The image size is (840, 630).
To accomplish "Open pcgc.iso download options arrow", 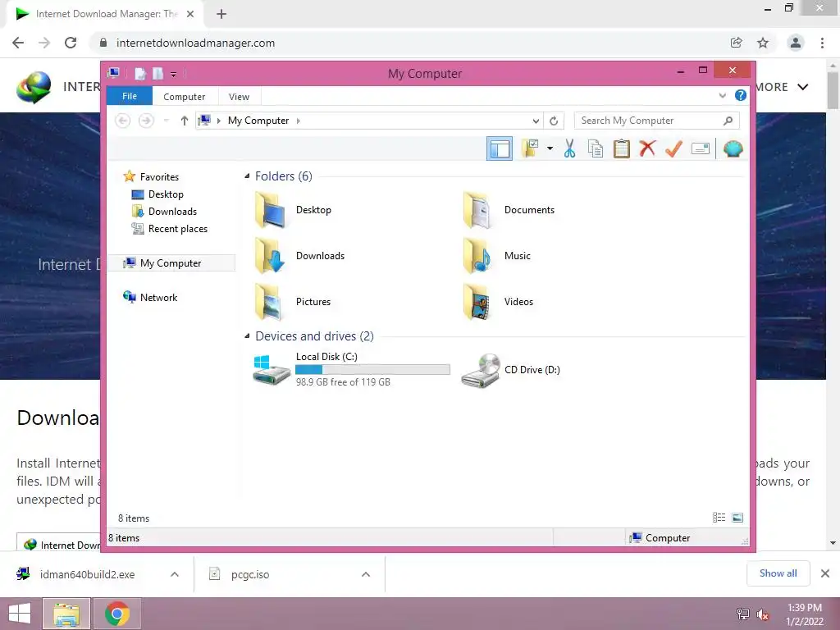I will pos(366,574).
